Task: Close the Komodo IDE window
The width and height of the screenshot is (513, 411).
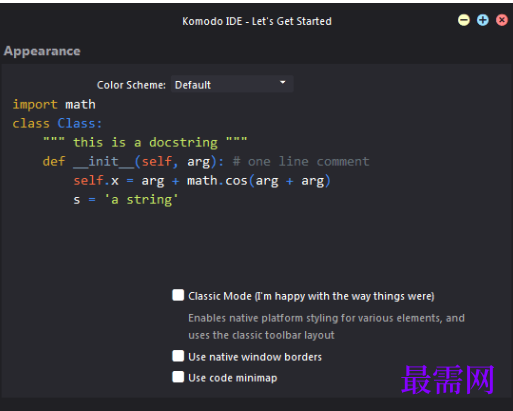Action: 502,20
